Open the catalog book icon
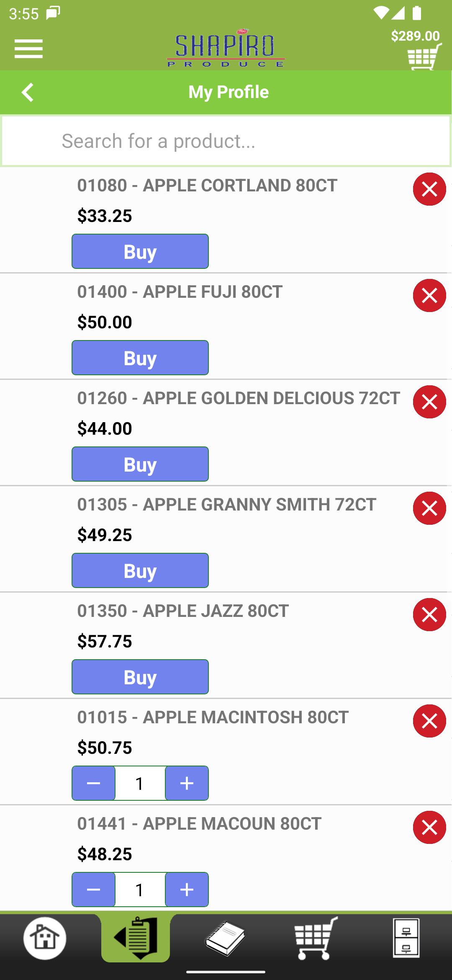 pyautogui.click(x=225, y=938)
